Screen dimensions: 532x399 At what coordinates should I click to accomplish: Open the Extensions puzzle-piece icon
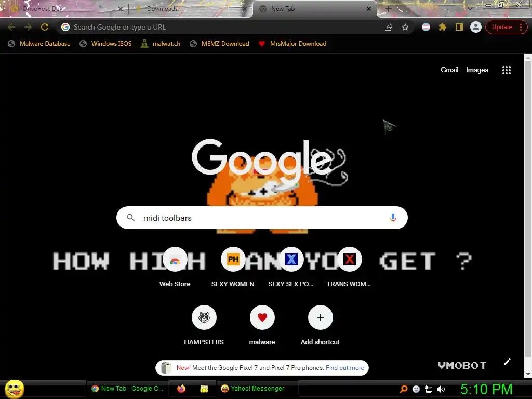point(443,27)
